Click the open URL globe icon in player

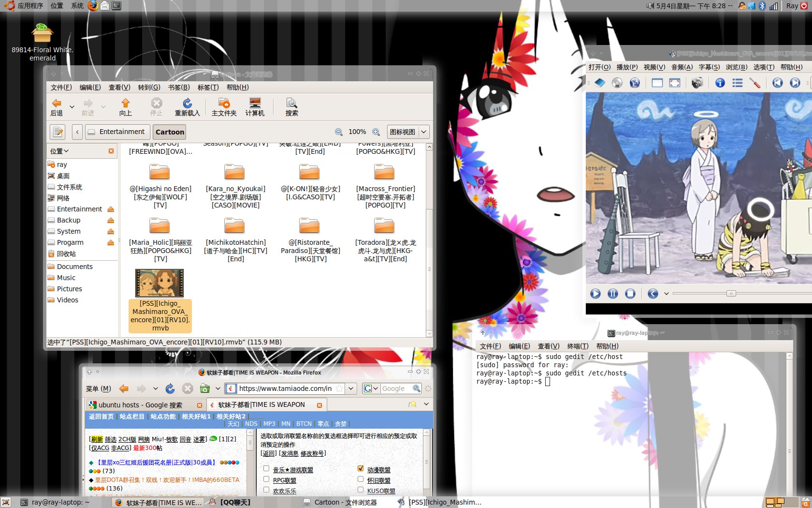click(635, 83)
